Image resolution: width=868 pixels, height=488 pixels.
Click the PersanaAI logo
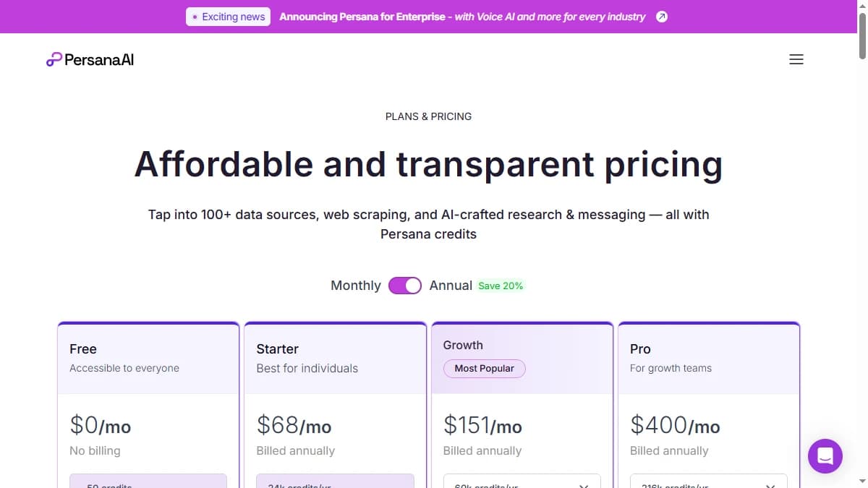point(90,59)
